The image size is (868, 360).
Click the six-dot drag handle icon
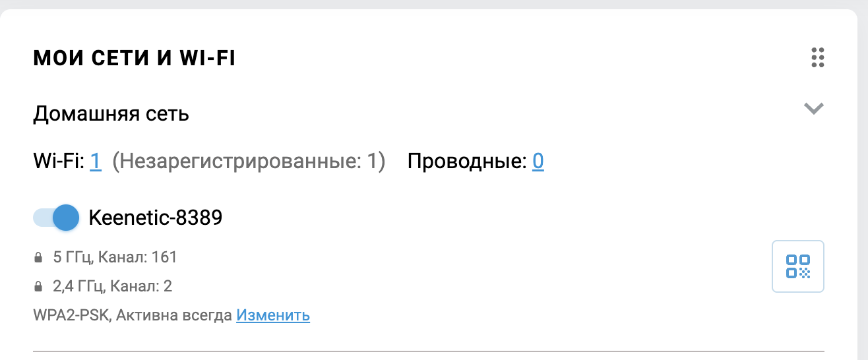[x=818, y=58]
